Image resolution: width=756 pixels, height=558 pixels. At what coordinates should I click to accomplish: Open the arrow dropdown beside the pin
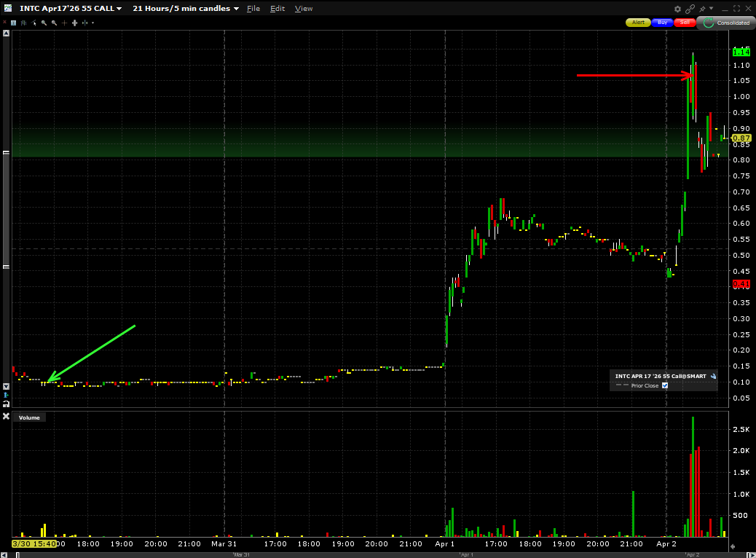(711, 8)
